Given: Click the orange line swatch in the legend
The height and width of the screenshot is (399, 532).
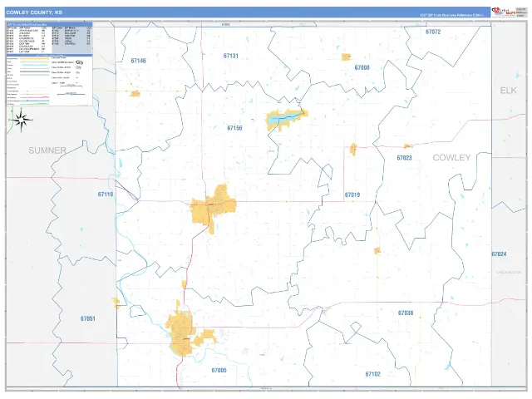Looking at the screenshot, I should pyautogui.click(x=34, y=59).
